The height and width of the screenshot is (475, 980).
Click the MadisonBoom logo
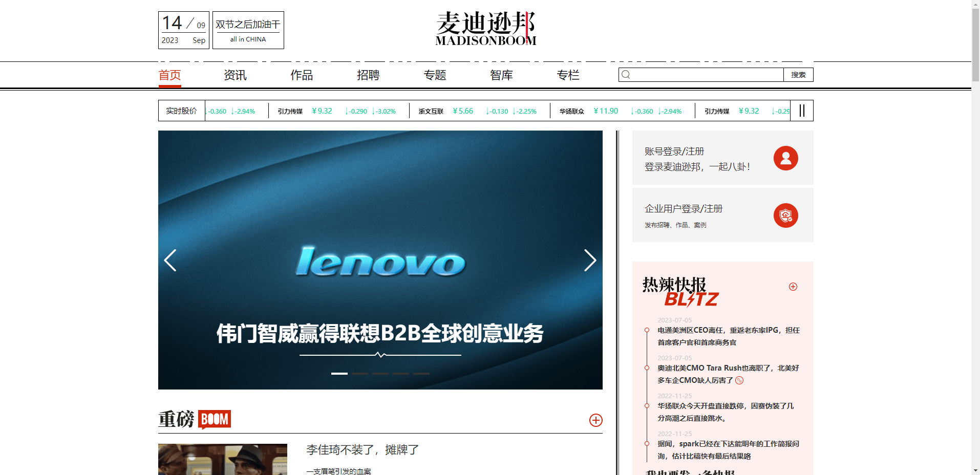pyautogui.click(x=485, y=29)
